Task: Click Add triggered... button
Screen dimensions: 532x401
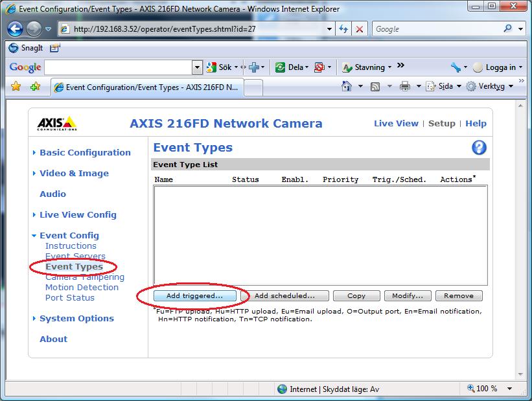Action: click(x=195, y=296)
